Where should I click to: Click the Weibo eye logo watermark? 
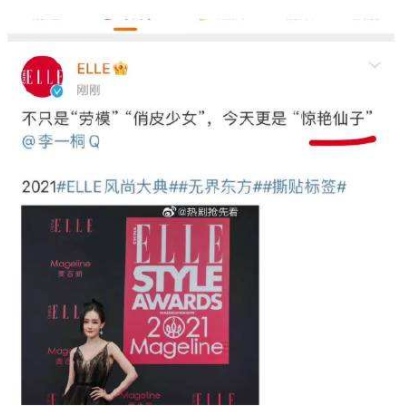click(169, 212)
